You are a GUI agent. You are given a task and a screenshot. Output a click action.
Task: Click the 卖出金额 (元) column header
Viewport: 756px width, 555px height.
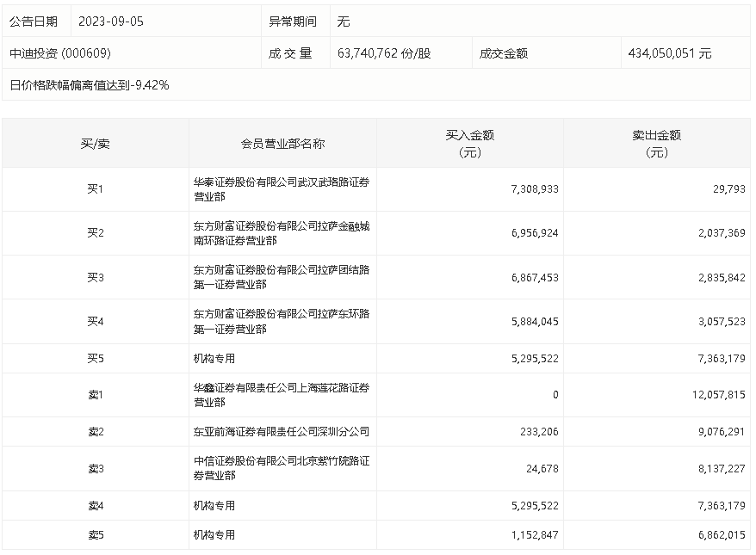[657, 144]
